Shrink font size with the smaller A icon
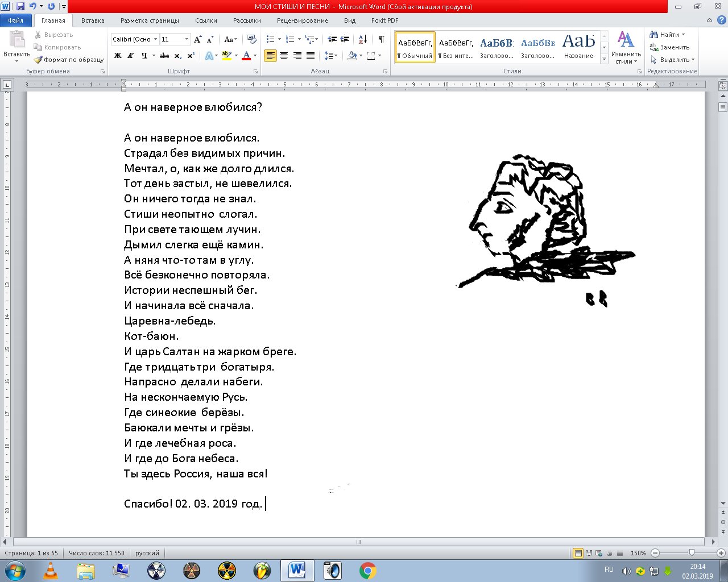 [210, 39]
